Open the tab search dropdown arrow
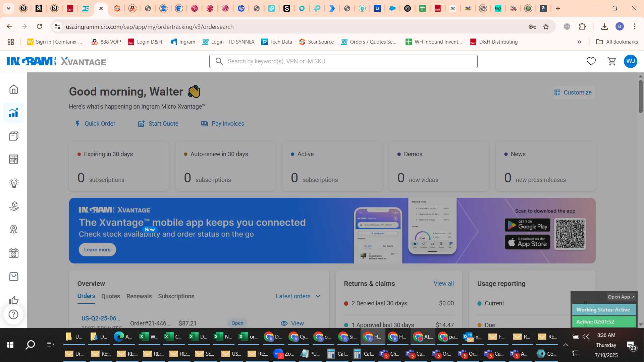The image size is (644, 362). tap(8, 8)
